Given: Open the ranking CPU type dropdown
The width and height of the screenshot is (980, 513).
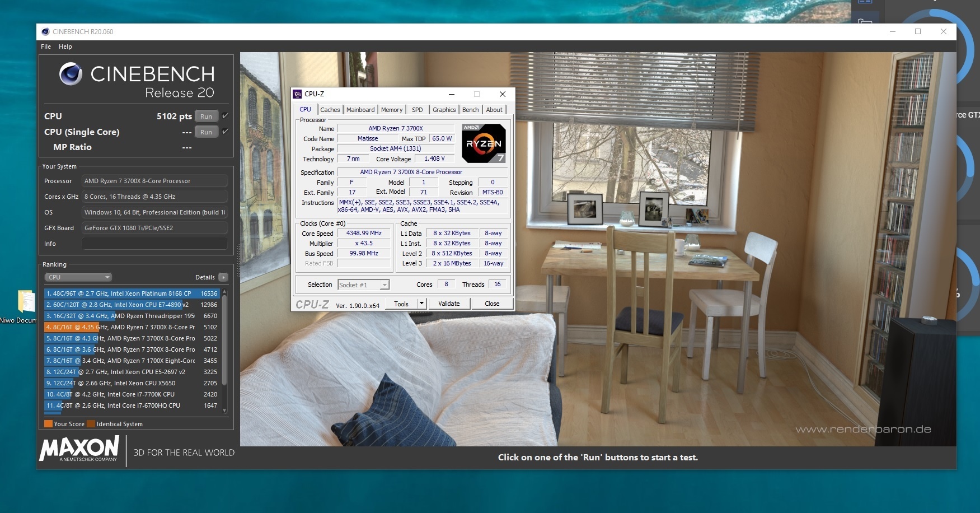Looking at the screenshot, I should (78, 277).
